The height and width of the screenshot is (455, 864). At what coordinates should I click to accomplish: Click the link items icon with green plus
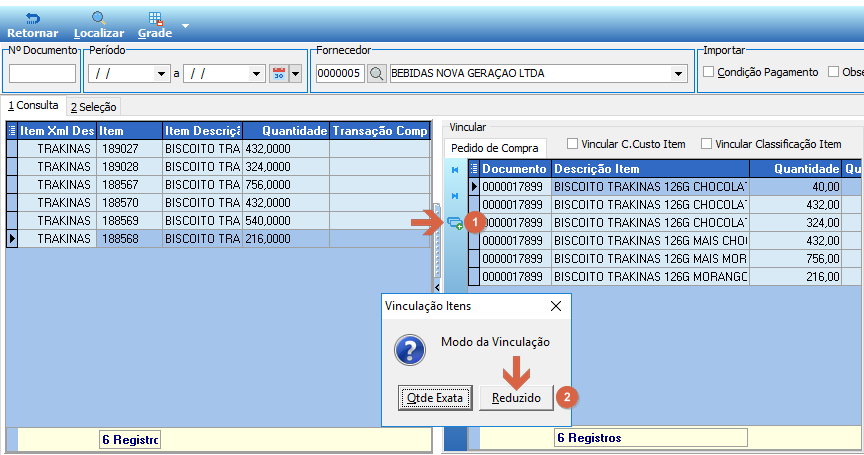(455, 223)
